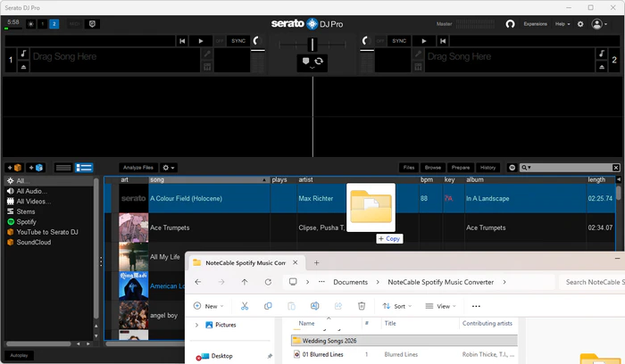Image resolution: width=625 pixels, height=364 pixels.
Task: Select SoundCloud in library sidebar
Action: click(49, 243)
